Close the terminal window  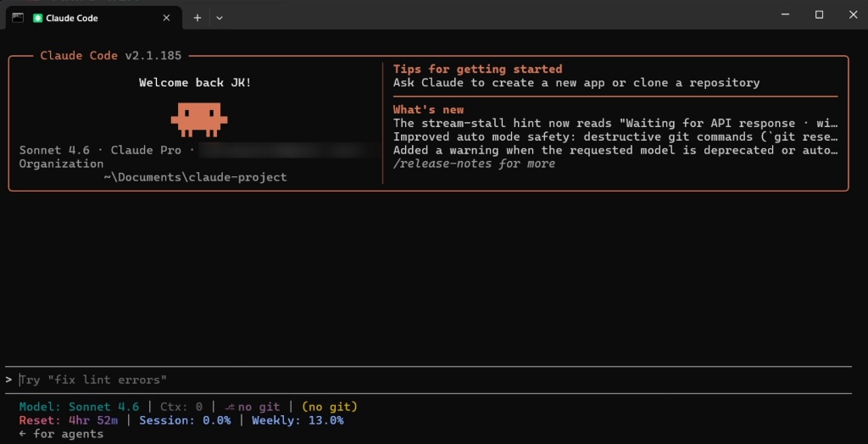pos(853,15)
